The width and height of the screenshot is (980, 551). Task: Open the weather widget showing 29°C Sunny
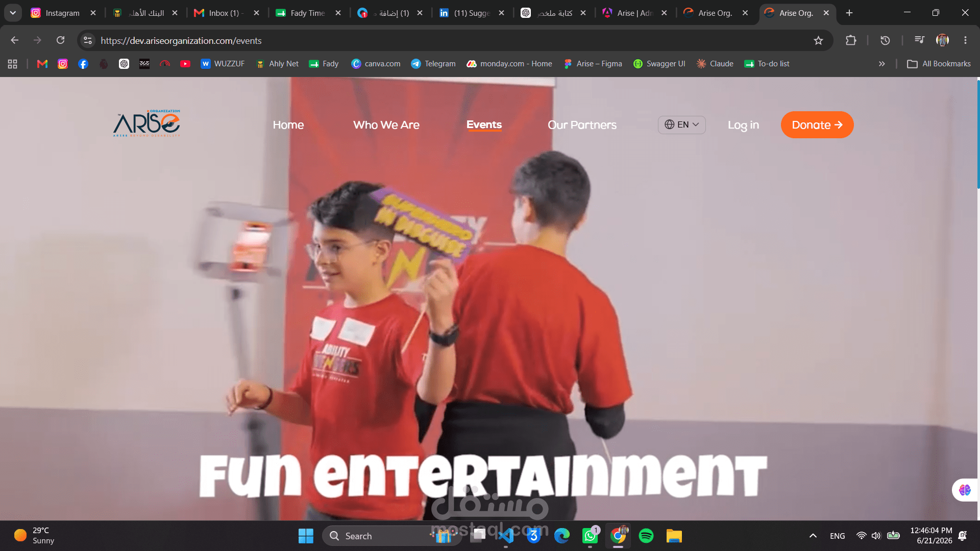35,536
